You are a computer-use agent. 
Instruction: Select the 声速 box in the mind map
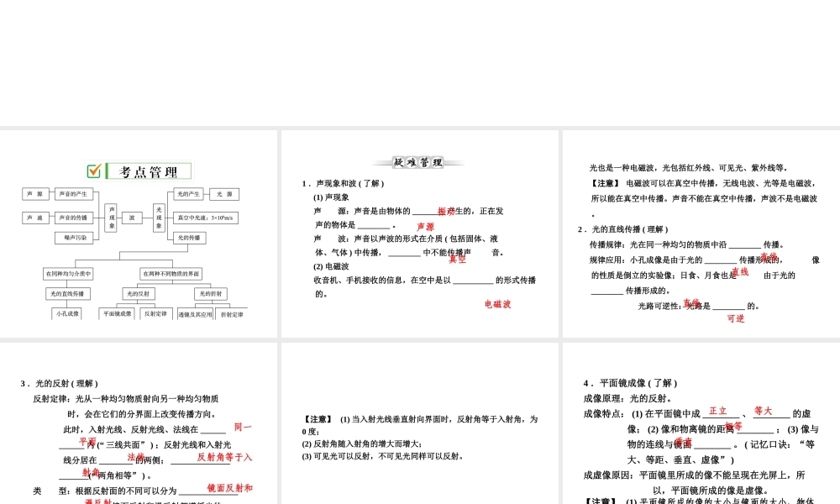tap(35, 218)
